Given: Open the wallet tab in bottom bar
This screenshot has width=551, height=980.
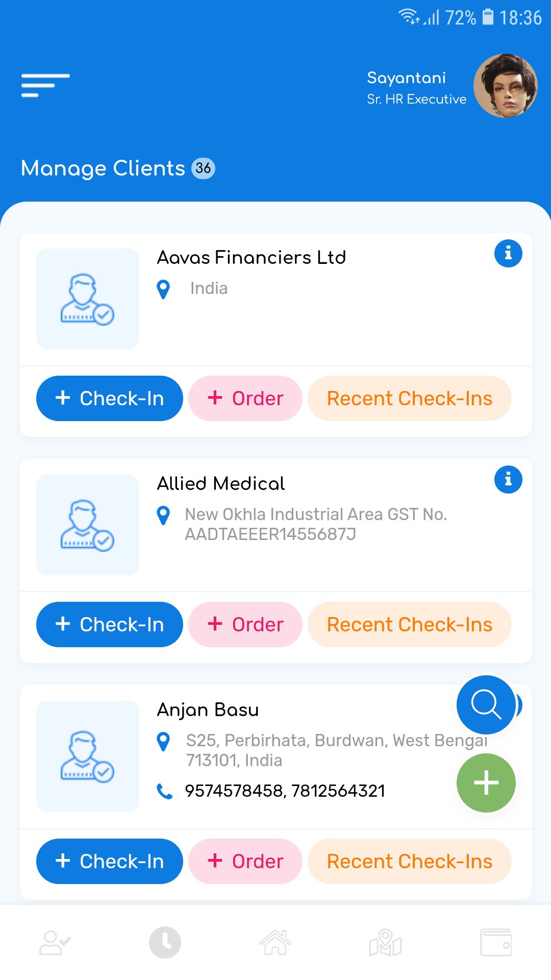Looking at the screenshot, I should (x=496, y=942).
